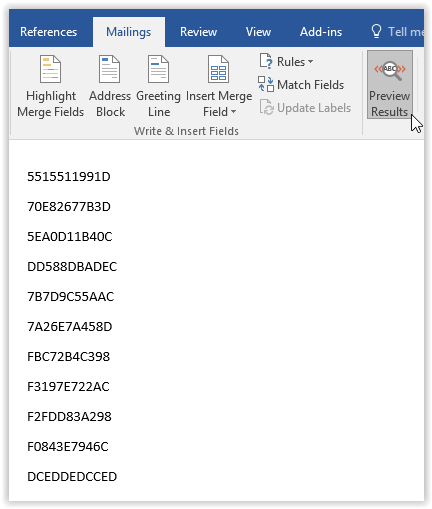Image resolution: width=432 pixels, height=509 pixels.
Task: Place cursor on line DCEDDEDCCED
Action: click(x=72, y=477)
